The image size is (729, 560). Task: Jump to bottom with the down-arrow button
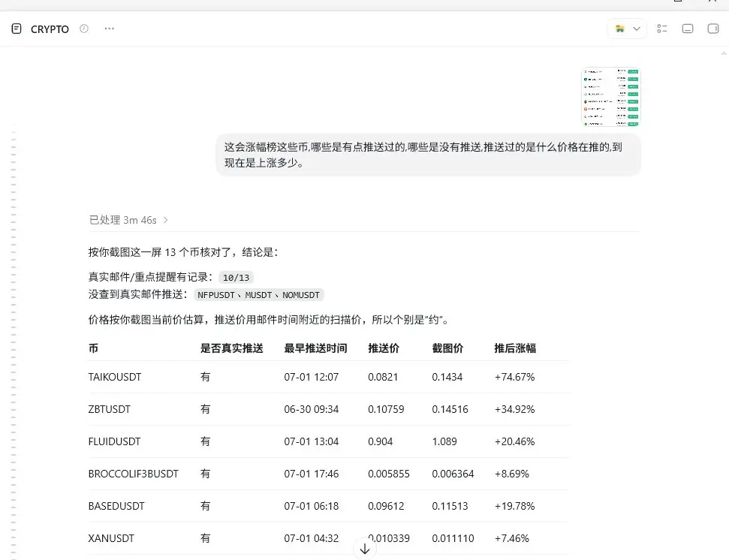(x=365, y=549)
